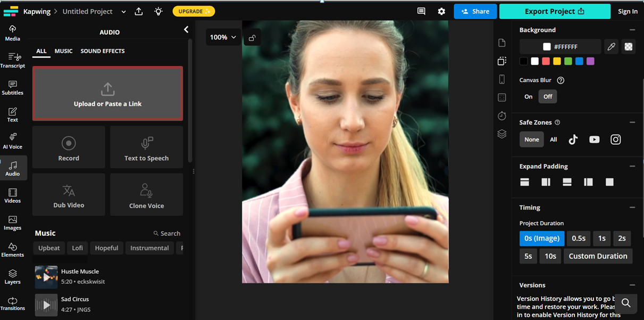The height and width of the screenshot is (320, 644).
Task: Set transparent background checkerboard icon
Action: click(x=629, y=47)
